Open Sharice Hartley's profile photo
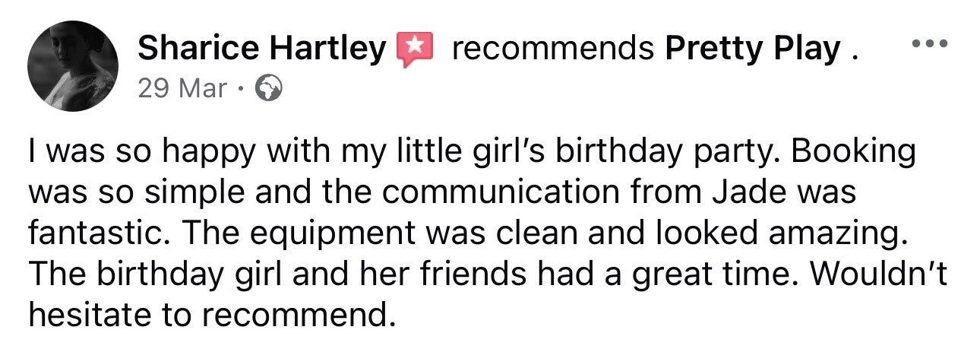 (x=73, y=66)
